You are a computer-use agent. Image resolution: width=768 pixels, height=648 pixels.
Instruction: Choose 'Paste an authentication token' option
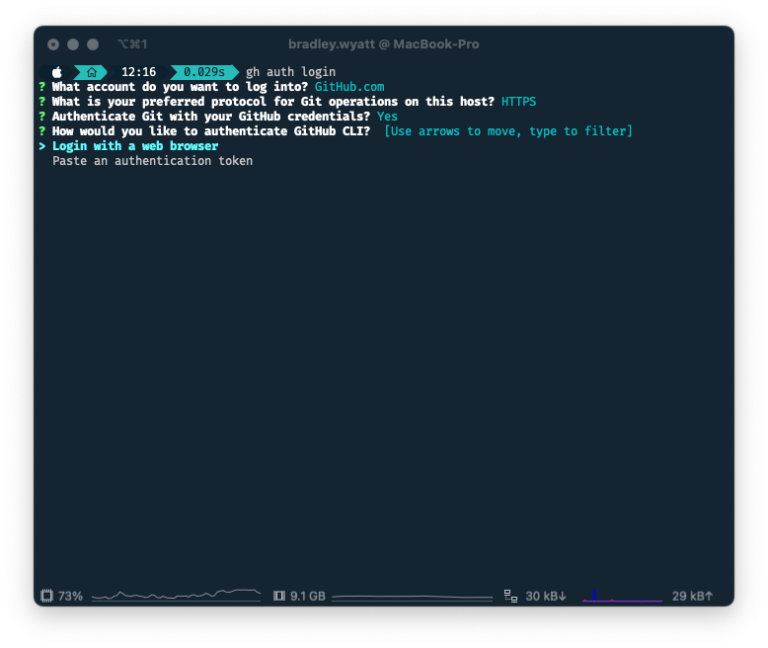point(152,161)
